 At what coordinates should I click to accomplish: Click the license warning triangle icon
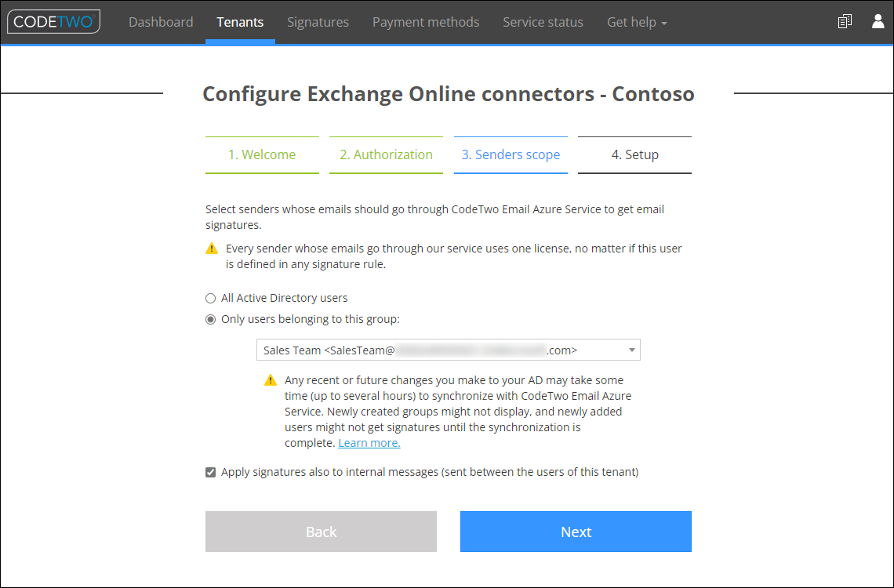pos(212,249)
